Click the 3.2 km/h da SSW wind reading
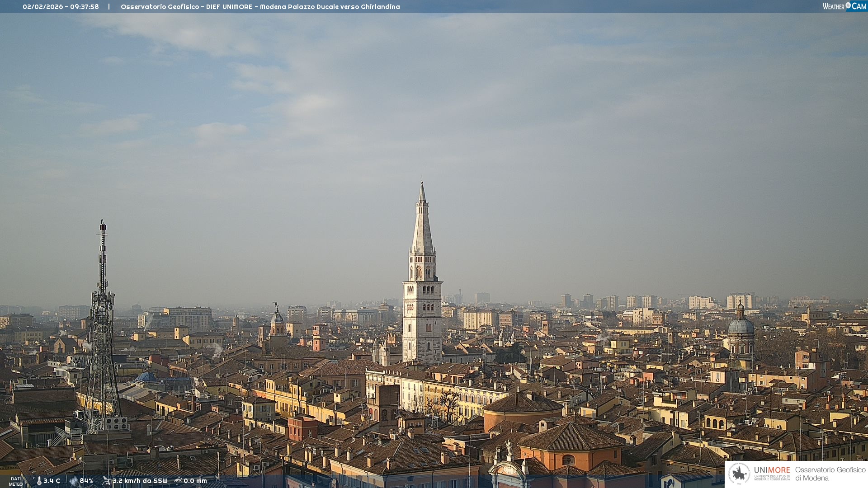868x488 pixels. 140,481
